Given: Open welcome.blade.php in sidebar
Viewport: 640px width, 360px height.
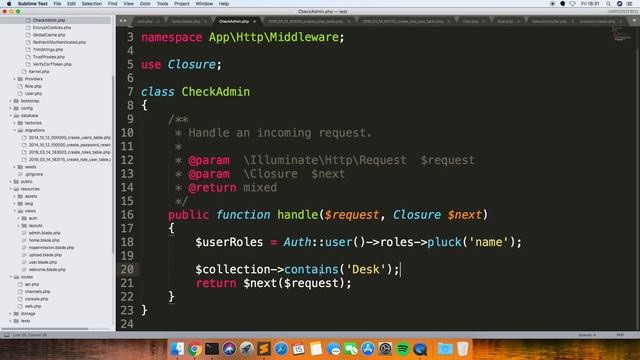Looking at the screenshot, I should pos(47,269).
